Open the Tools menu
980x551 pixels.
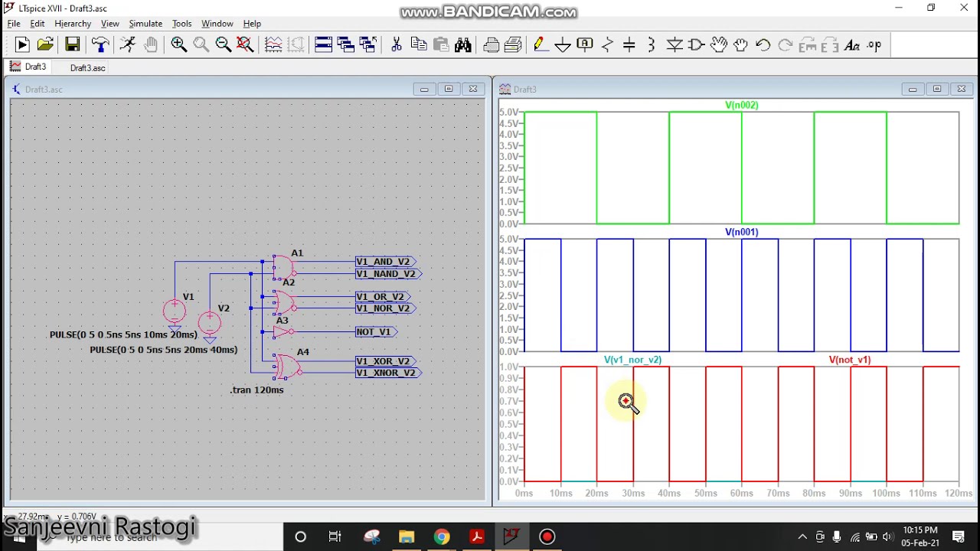[x=181, y=24]
